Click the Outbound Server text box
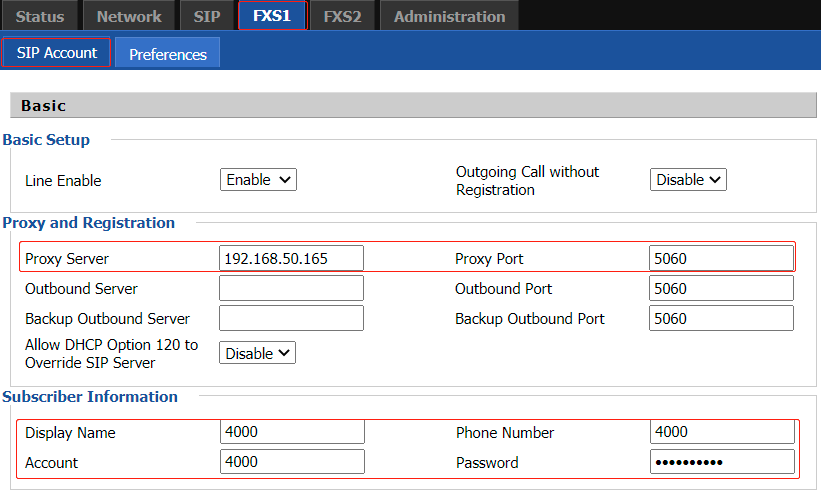Viewport: 821px width, 495px height. coord(291,288)
